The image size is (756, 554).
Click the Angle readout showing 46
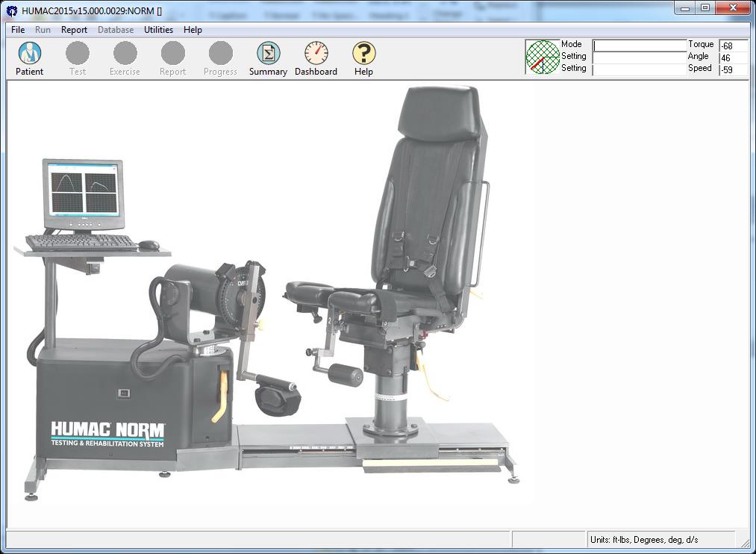click(x=732, y=56)
